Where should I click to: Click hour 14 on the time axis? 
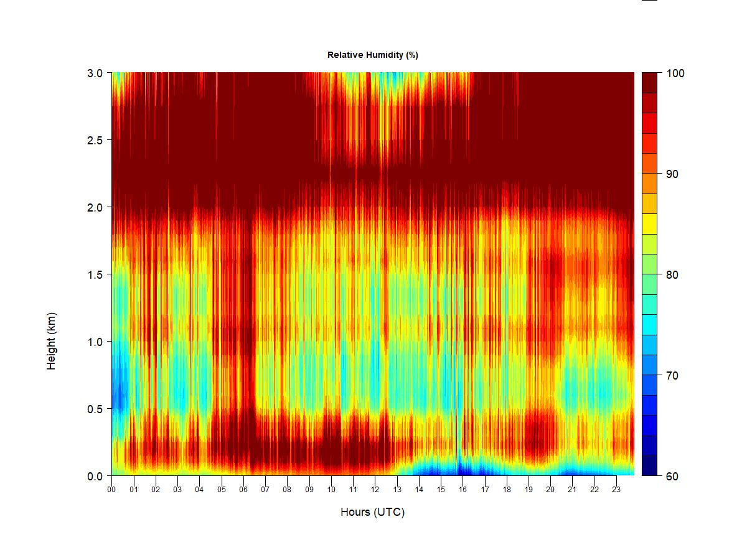(x=419, y=490)
